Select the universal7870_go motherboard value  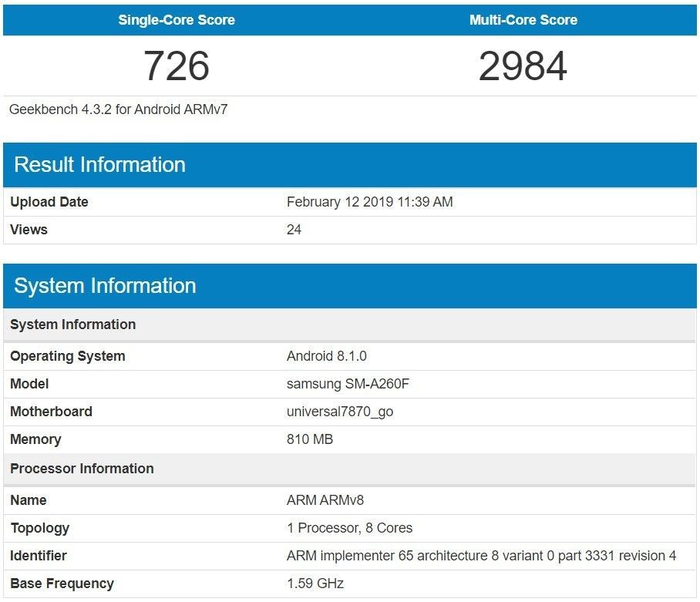(340, 412)
